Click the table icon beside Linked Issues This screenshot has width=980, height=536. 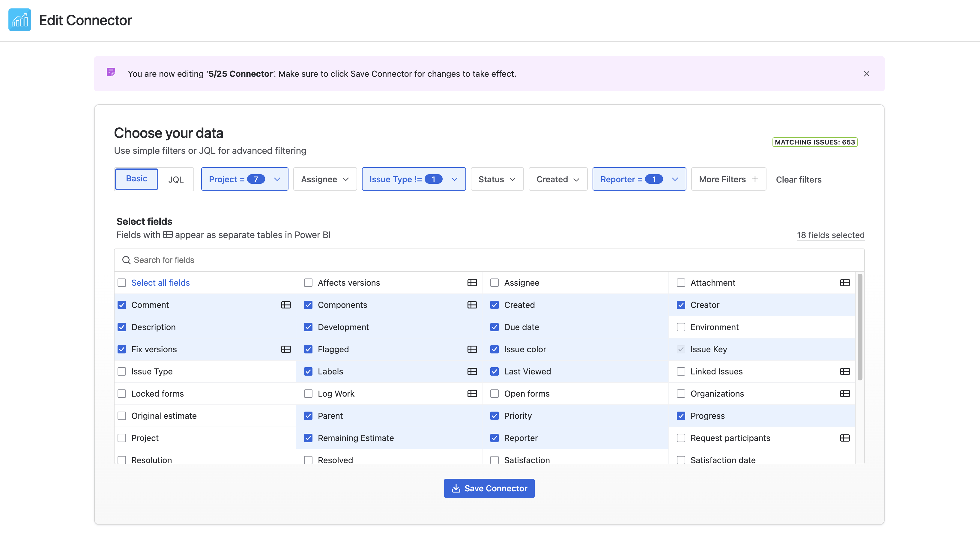point(844,371)
